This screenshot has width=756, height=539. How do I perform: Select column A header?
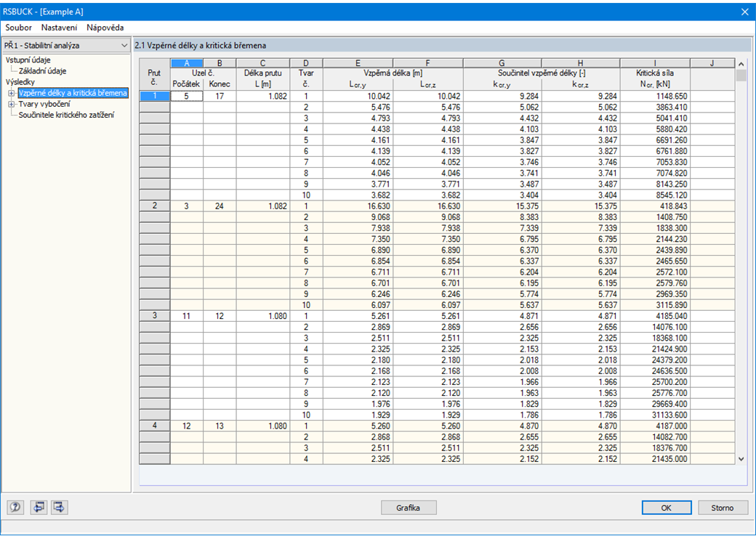187,63
